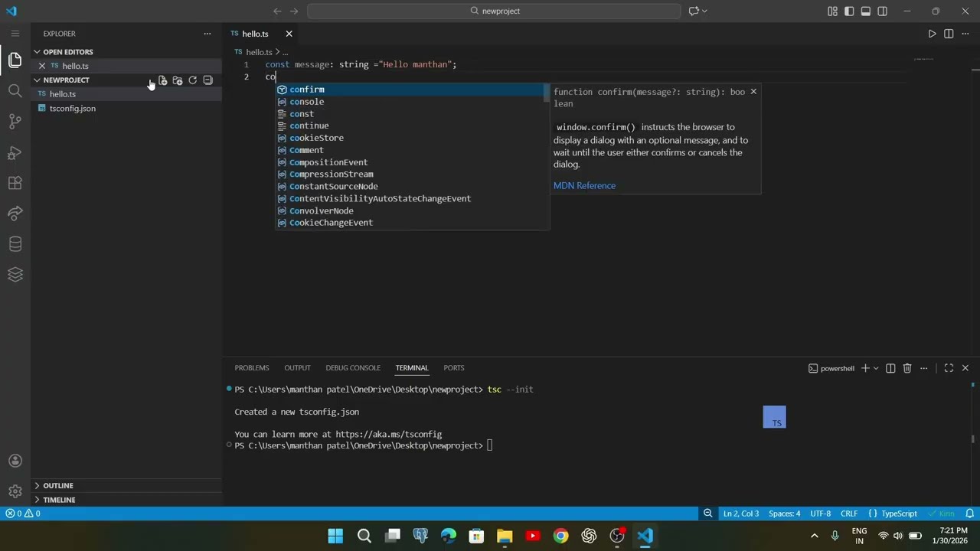
Task: Open the MDN Reference link
Action: point(584,186)
